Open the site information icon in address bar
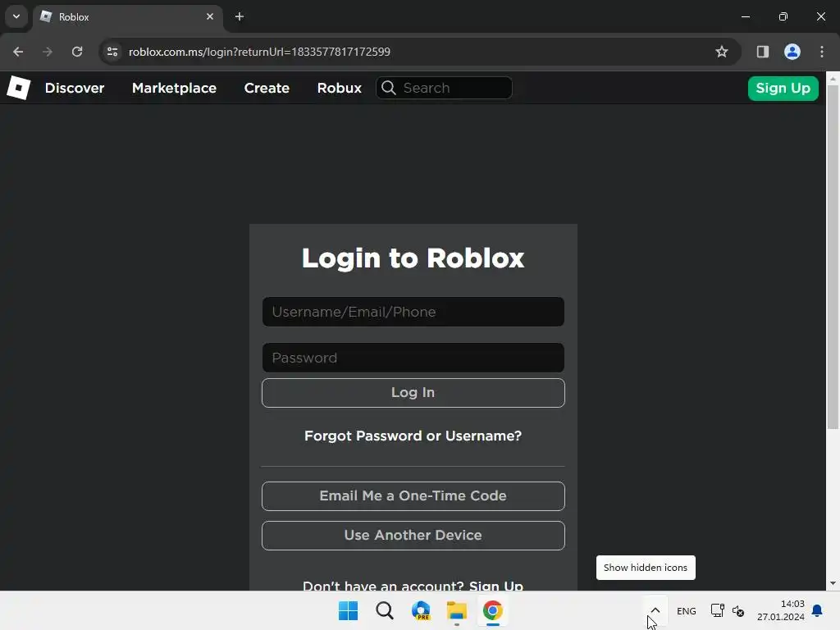840x630 pixels. pos(112,52)
